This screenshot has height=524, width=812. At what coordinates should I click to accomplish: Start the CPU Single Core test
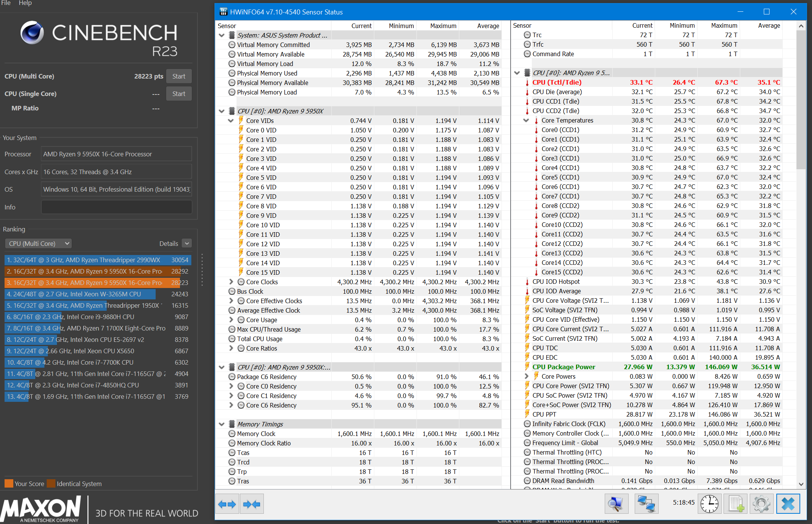178,94
